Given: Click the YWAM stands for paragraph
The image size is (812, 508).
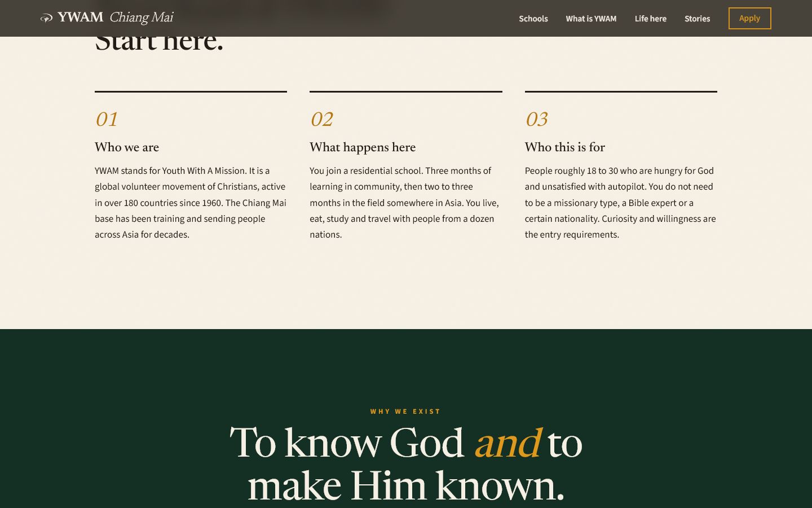Looking at the screenshot, I should coord(191,203).
